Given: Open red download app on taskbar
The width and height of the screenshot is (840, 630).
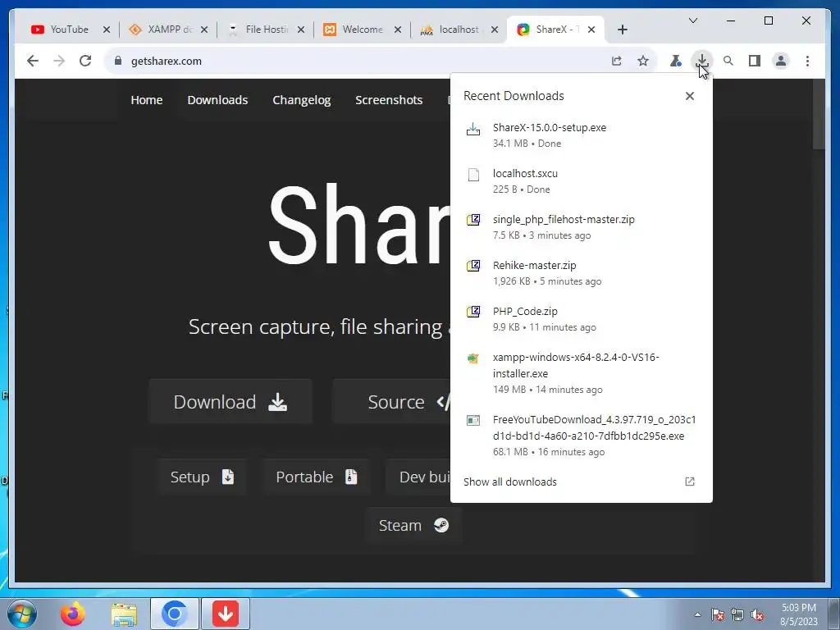Looking at the screenshot, I should pyautogui.click(x=226, y=614).
